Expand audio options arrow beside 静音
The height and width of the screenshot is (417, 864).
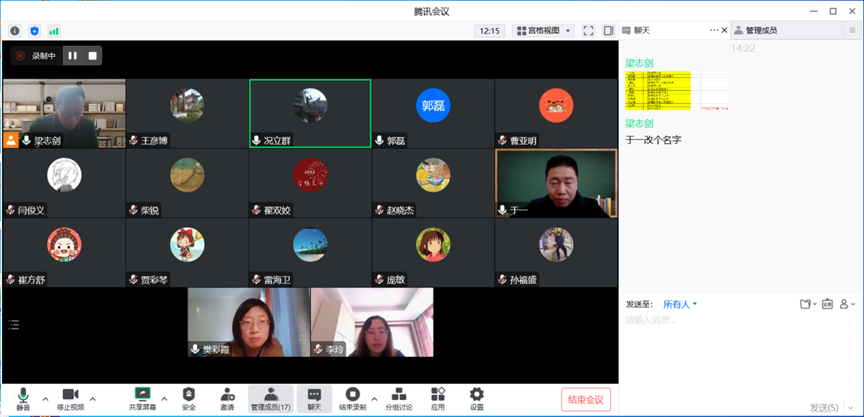42,397
